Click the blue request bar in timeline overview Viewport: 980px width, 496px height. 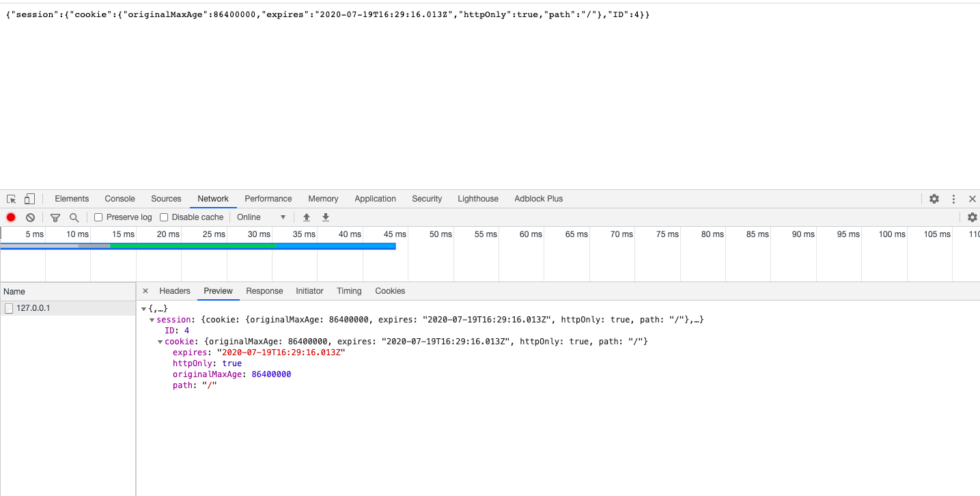(x=198, y=246)
